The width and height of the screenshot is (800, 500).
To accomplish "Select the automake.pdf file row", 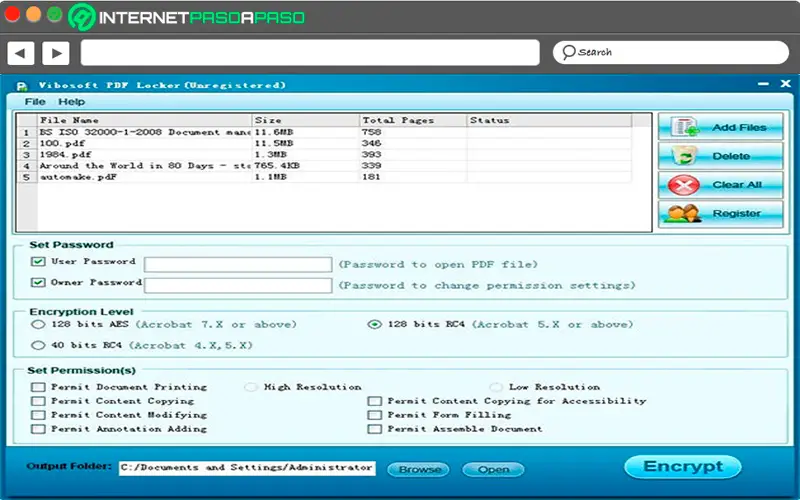I will click(324, 177).
